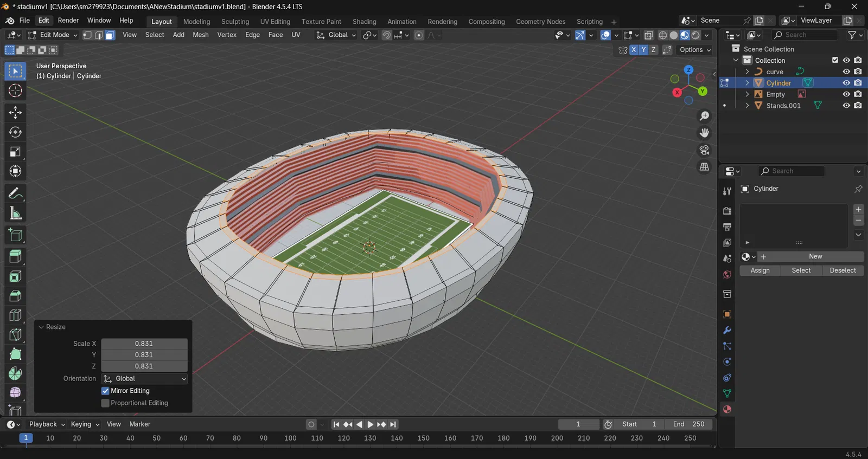Select the Extrude Region tool
Viewport: 868px width, 459px height.
pos(15,256)
